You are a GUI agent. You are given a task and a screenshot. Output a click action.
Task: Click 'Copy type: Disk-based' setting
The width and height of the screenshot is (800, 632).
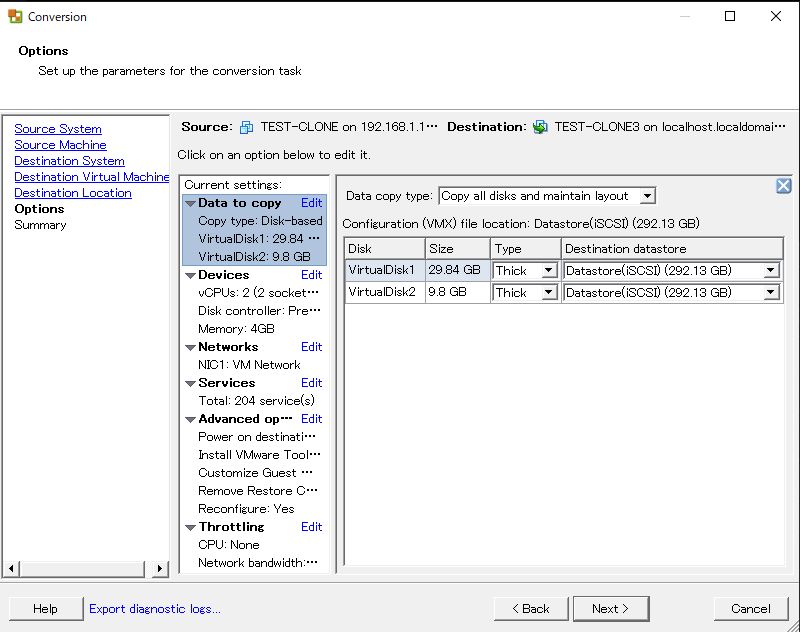coord(260,221)
